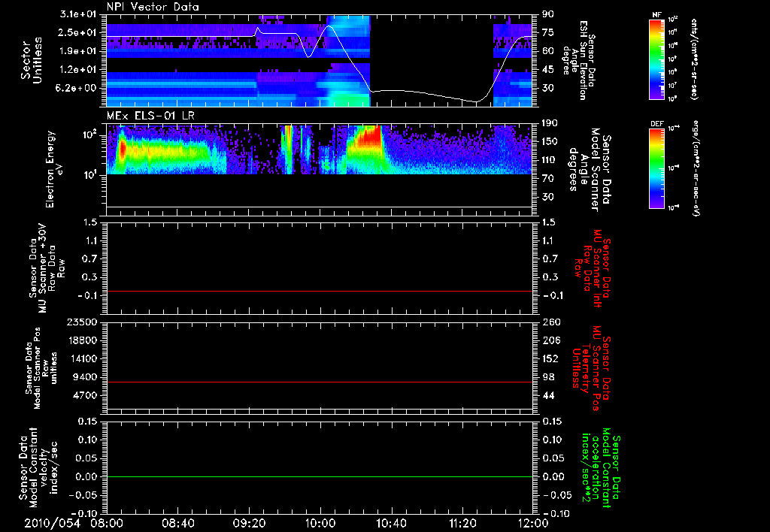Click the 'MU Scanner +30V Raw Data' axis label
The image size is (770, 532).
pos(46,268)
